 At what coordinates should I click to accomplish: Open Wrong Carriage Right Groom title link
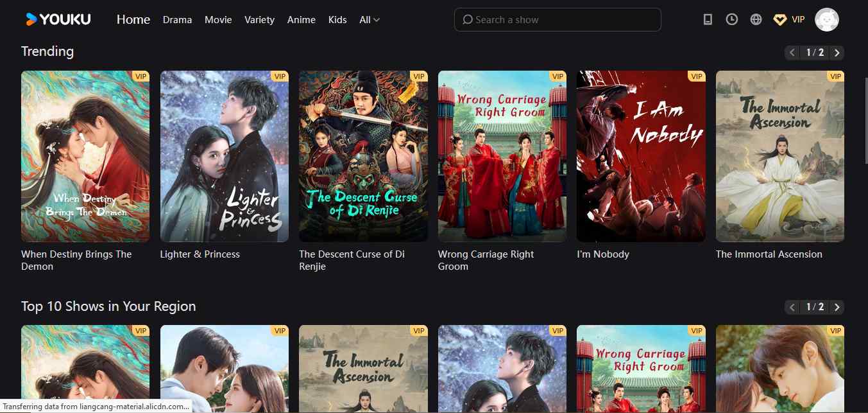(486, 260)
